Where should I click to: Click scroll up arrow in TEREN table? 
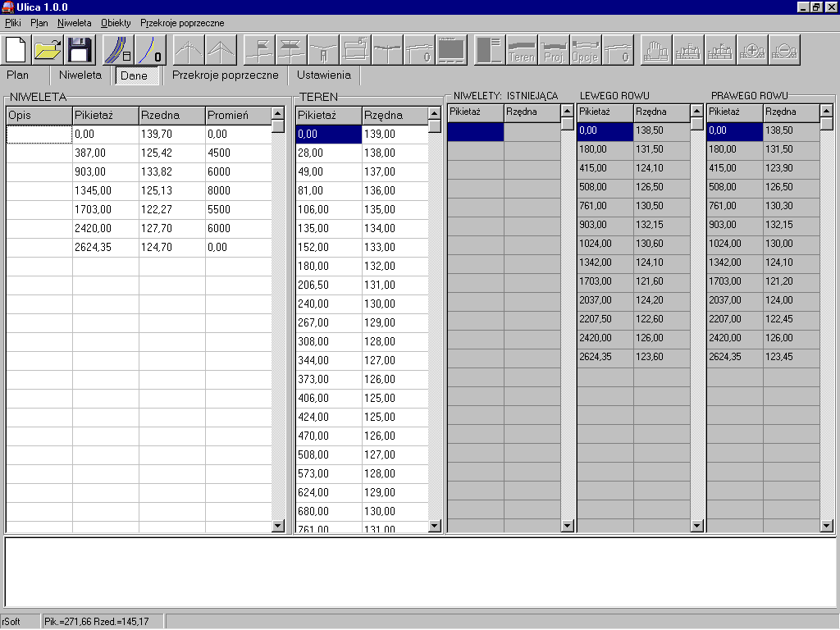pos(435,114)
